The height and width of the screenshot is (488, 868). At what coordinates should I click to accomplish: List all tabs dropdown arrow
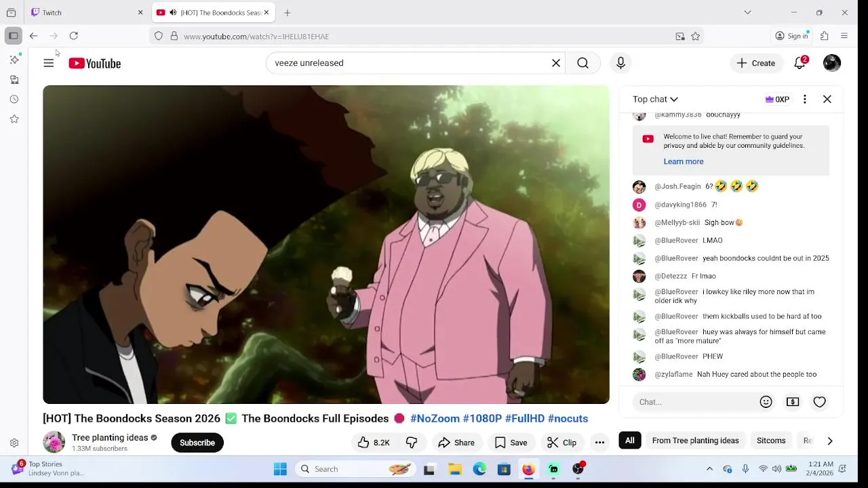[x=747, y=12]
